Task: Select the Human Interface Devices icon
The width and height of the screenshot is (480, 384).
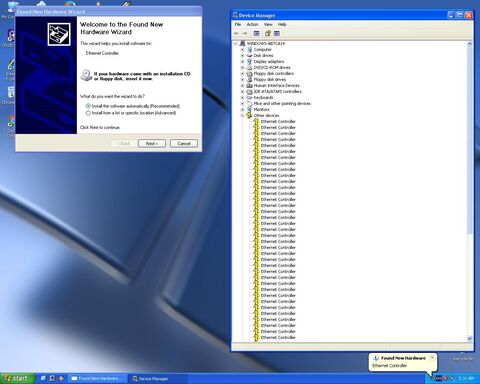Action: pyautogui.click(x=249, y=85)
